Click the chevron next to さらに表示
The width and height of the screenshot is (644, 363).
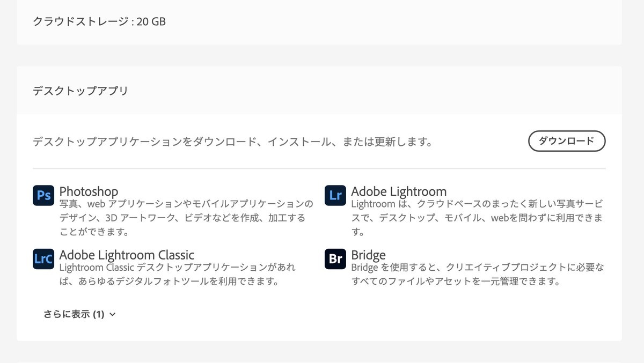112,315
